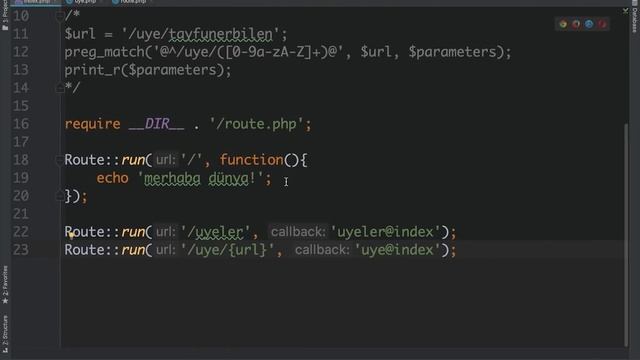
Task: Click the require keyword on line 16
Action: click(93, 124)
